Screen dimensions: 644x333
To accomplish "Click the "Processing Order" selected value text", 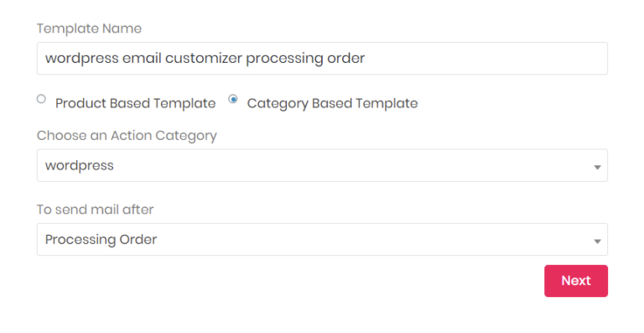I will coord(101,239).
